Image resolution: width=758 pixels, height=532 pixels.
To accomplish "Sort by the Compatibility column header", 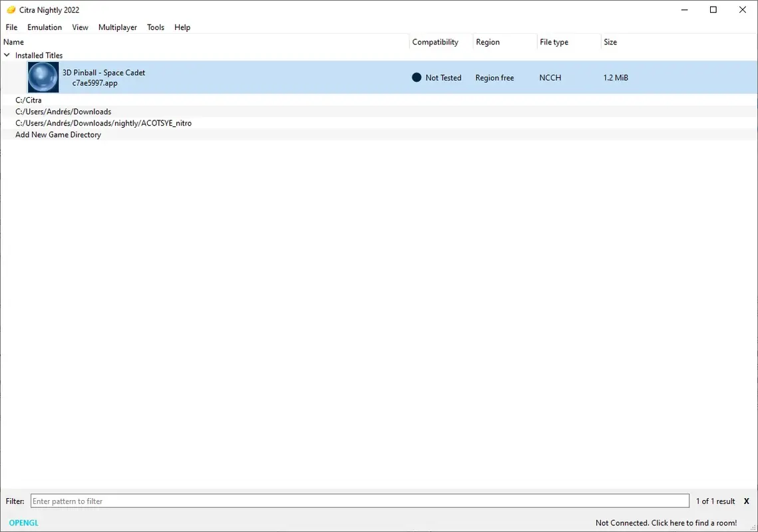I will point(435,41).
